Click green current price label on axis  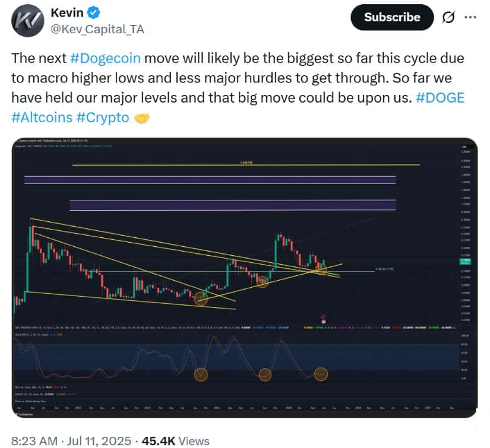(x=465, y=261)
